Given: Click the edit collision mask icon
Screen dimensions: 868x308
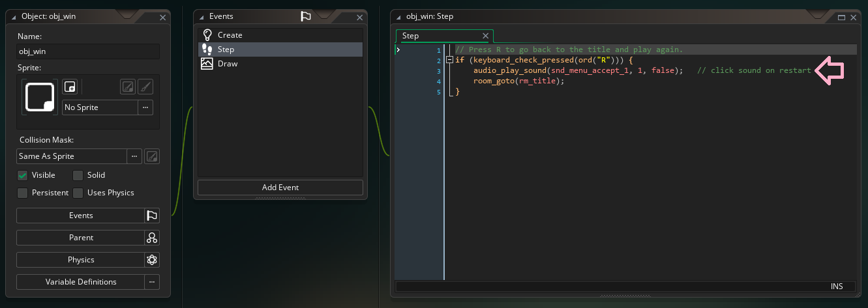Looking at the screenshot, I should coord(152,156).
